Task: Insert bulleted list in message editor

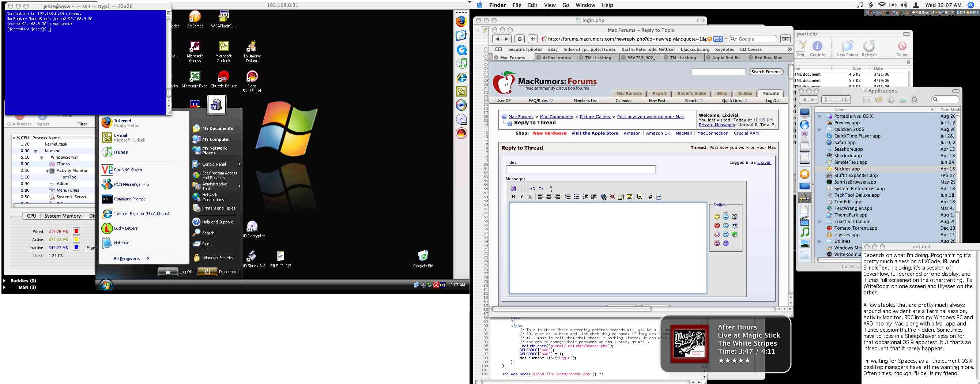Action: coord(576,197)
